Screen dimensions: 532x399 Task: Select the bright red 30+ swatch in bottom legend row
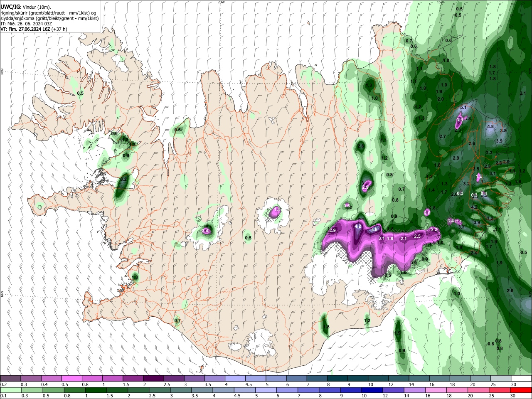point(522,390)
